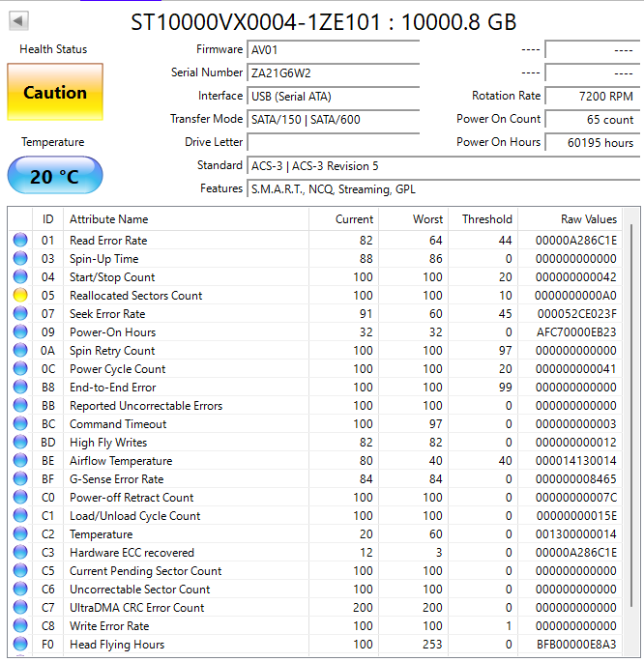The width and height of the screenshot is (644, 662).
Task: Click the blue status orb for UltraDMA CRC Error Count
Action: pyautogui.click(x=20, y=607)
